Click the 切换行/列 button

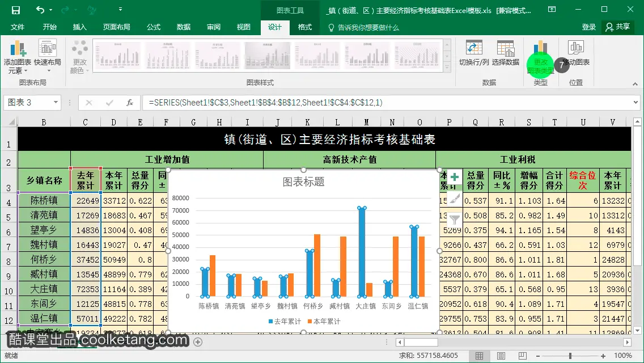pyautogui.click(x=474, y=53)
